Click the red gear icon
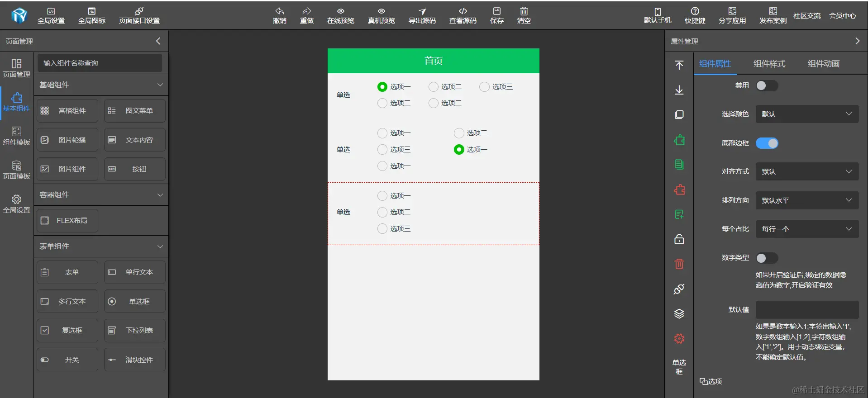Screen dimensions: 868x398 click(x=679, y=339)
